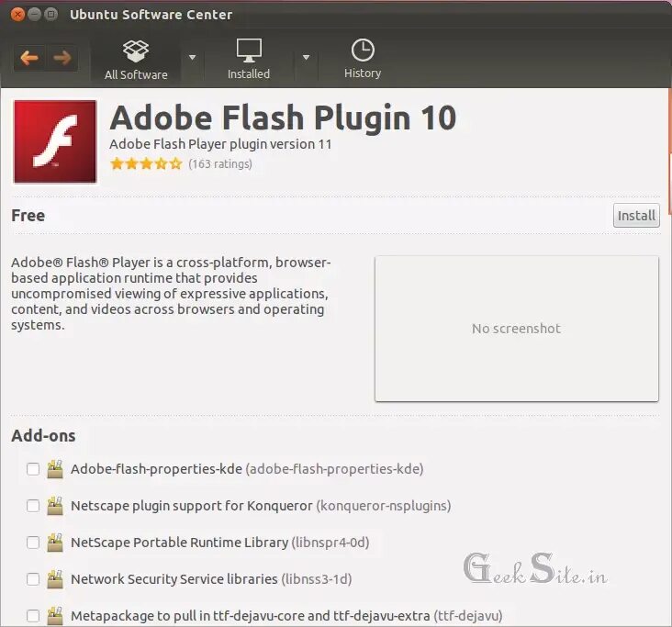Image resolution: width=672 pixels, height=627 pixels.
Task: Click the Netscape plugin support for Konqueror label
Action: 192,506
